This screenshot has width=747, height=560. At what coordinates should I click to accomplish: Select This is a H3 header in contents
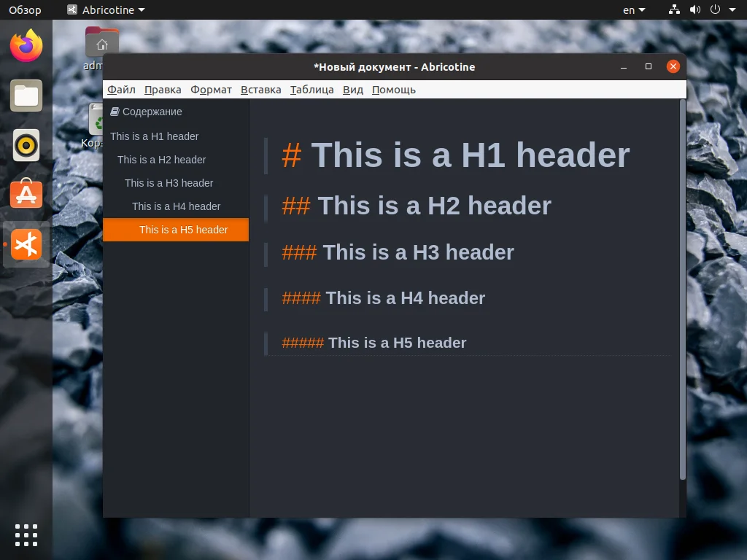(x=169, y=183)
